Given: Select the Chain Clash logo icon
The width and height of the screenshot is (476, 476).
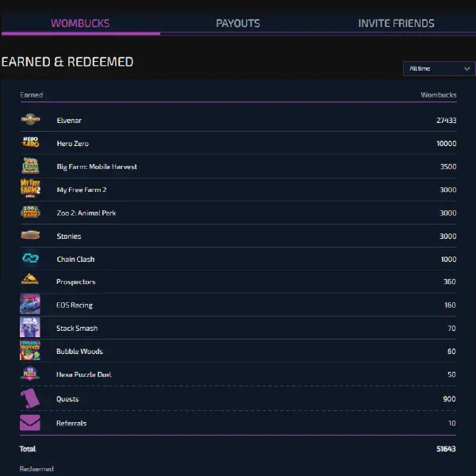Looking at the screenshot, I should pyautogui.click(x=30, y=258).
